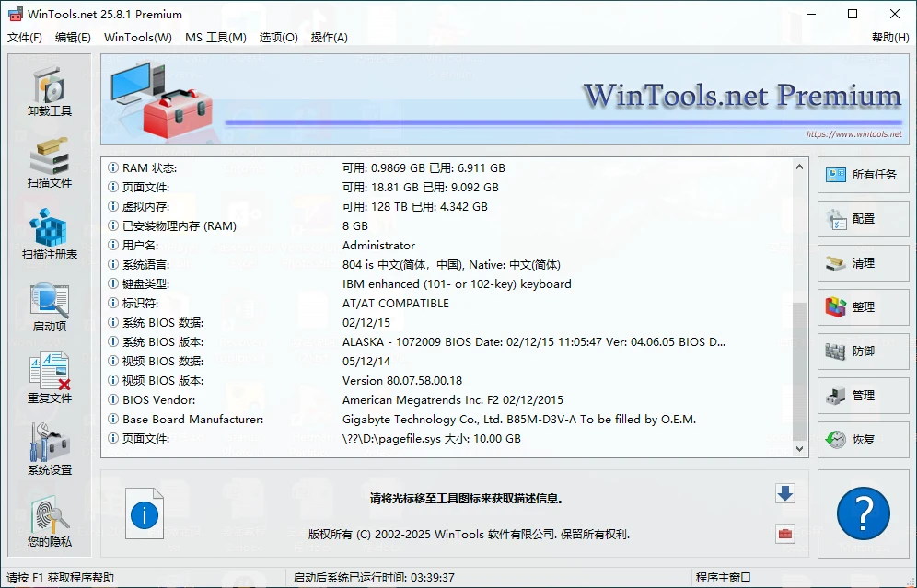The width and height of the screenshot is (917, 588).
Task: Open the 卸载工具 (Uninstall Tool) sidebar icon
Action: tap(50, 85)
